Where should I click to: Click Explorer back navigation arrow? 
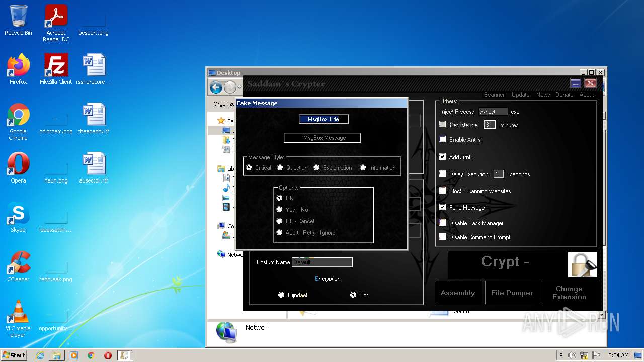(216, 87)
